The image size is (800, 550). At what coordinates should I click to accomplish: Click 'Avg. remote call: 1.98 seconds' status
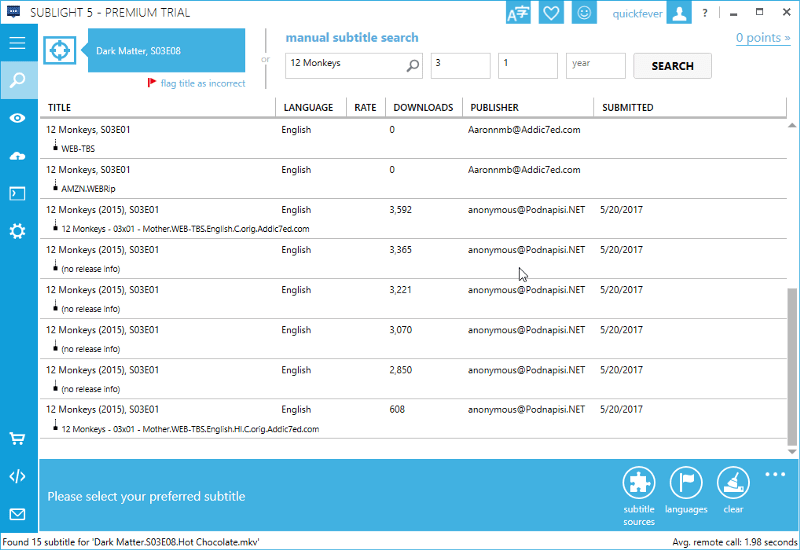[735, 542]
